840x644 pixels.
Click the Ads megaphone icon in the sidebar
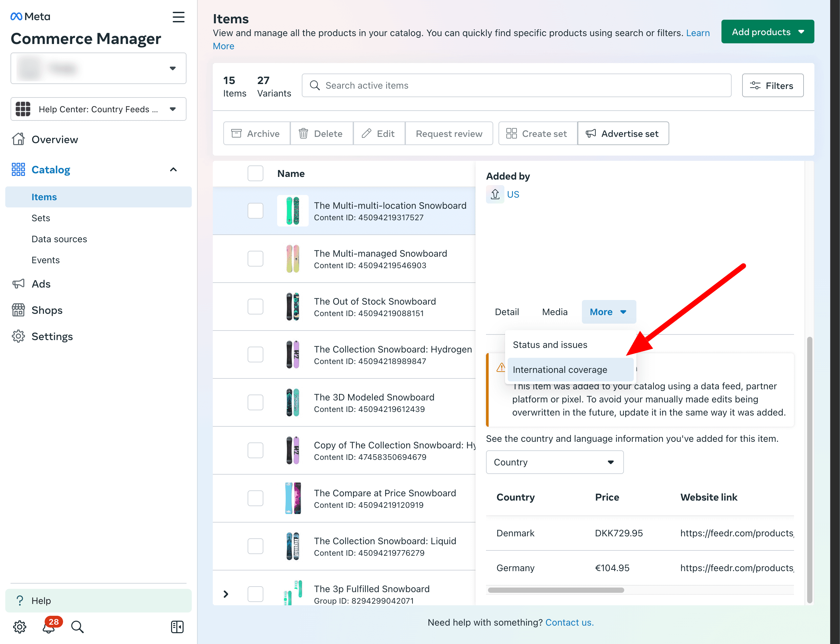(x=18, y=284)
